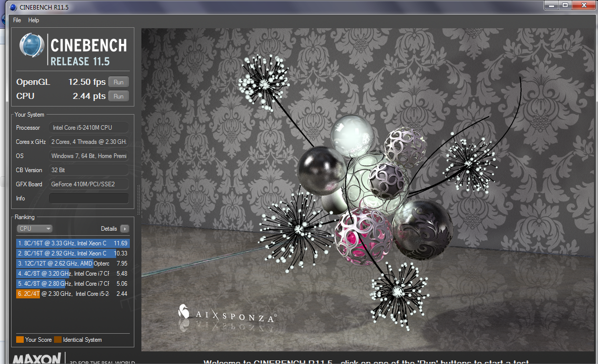Viewport: 598px width, 364px height.
Task: Select ranking entry 5. 4C/8T @ 2.80 GHz
Action: click(x=72, y=284)
